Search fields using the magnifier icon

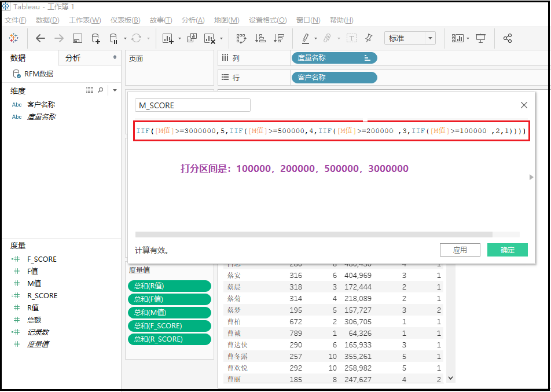[101, 90]
